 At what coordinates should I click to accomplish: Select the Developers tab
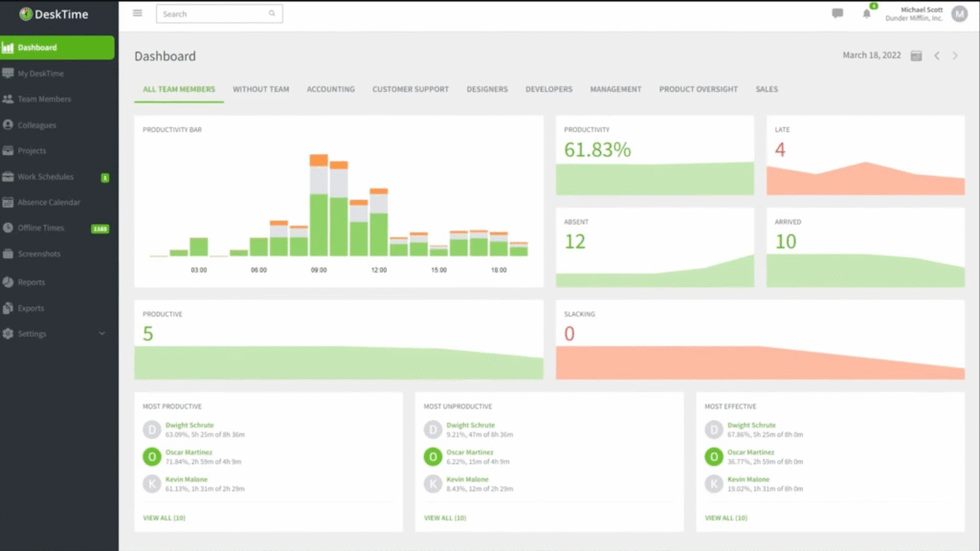[548, 90]
